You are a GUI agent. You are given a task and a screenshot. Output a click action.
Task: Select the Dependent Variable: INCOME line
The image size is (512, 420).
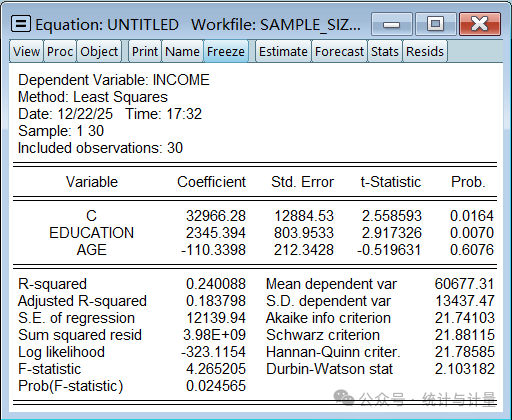pyautogui.click(x=114, y=80)
